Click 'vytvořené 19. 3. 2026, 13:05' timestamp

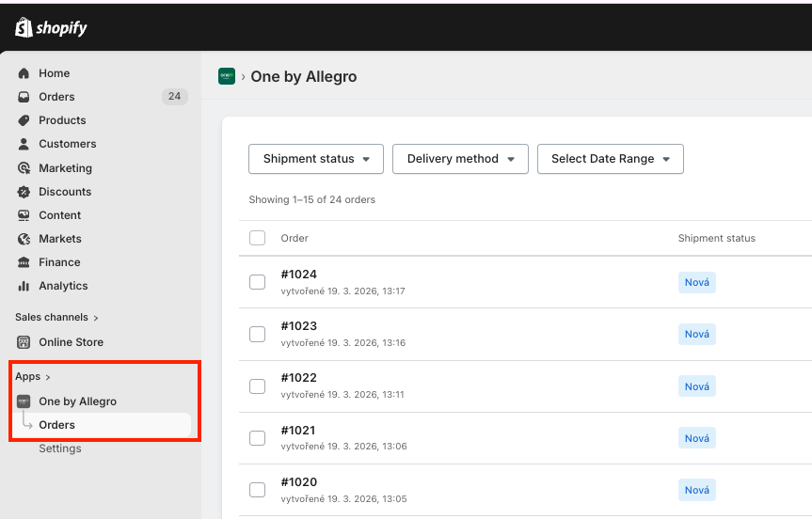[343, 499]
